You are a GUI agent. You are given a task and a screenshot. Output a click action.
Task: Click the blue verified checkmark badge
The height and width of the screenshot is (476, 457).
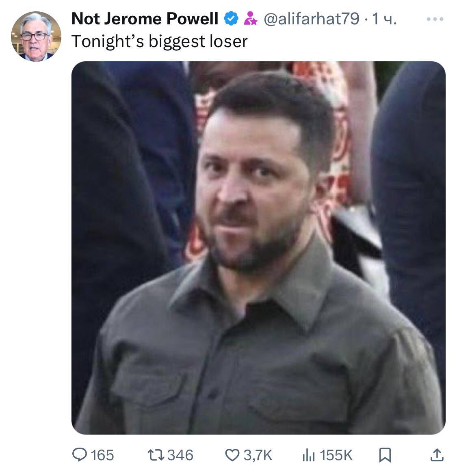[232, 19]
